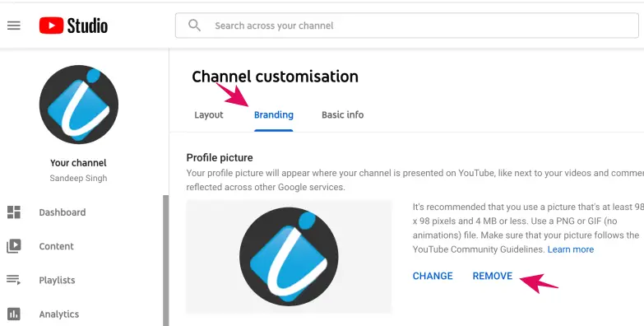Click the Sandeep Singh channel name
Viewport: 644px width, 326px height.
(78, 179)
